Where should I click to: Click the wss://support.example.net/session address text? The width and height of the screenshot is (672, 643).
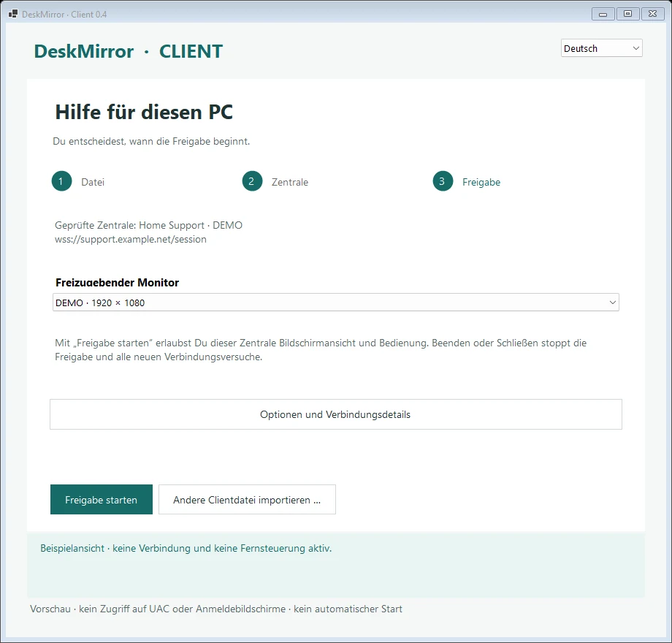coord(130,239)
